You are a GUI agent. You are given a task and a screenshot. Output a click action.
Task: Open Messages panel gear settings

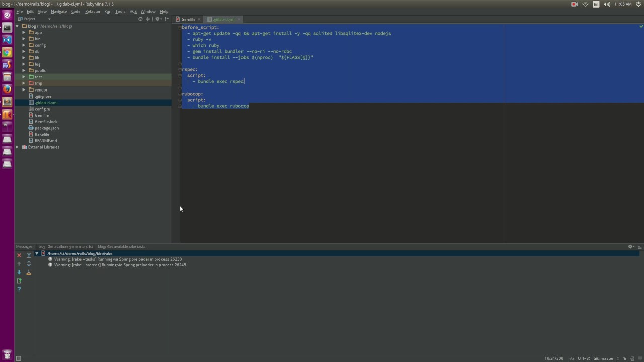pyautogui.click(x=630, y=247)
